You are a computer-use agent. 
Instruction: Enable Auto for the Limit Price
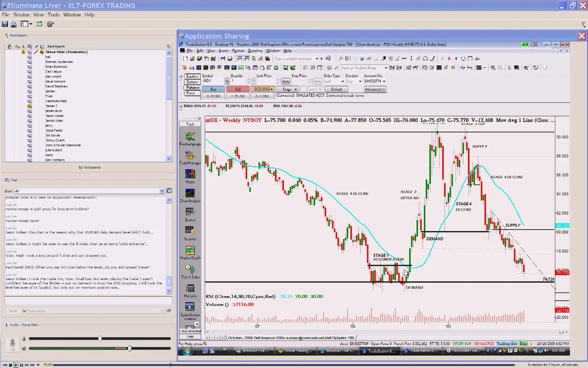click(286, 81)
